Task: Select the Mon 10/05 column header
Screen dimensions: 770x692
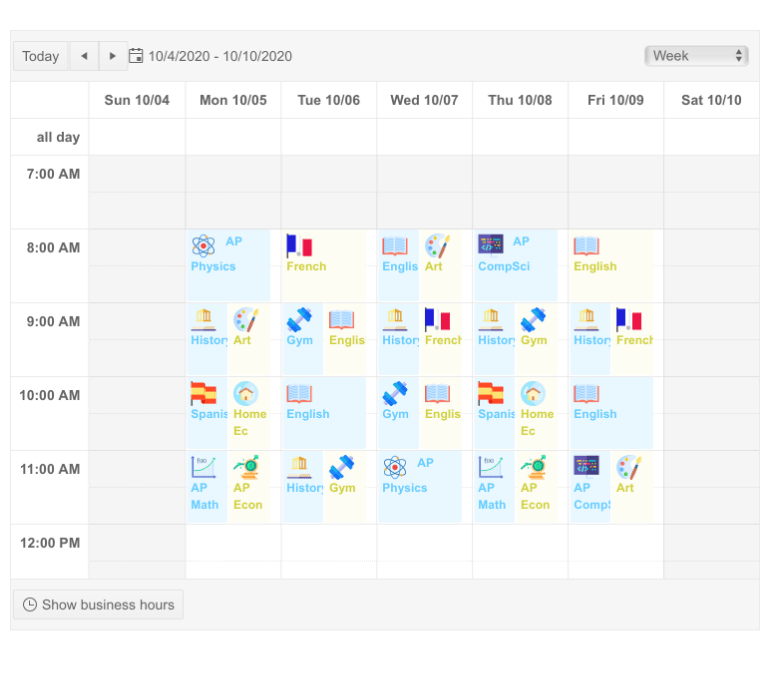Action: point(233,100)
